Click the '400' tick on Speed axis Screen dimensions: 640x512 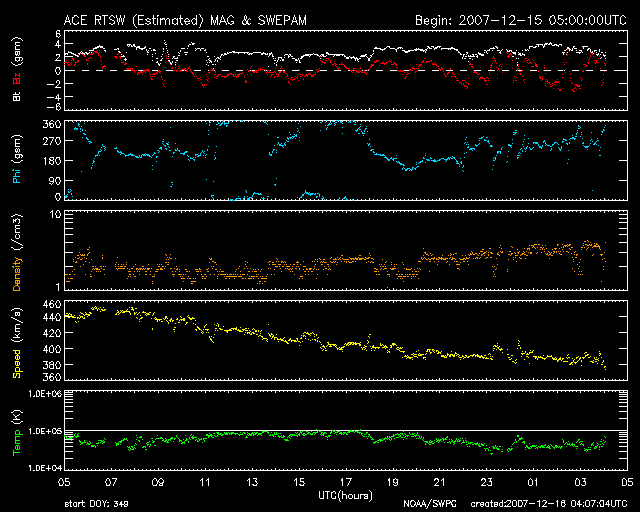tap(52, 349)
